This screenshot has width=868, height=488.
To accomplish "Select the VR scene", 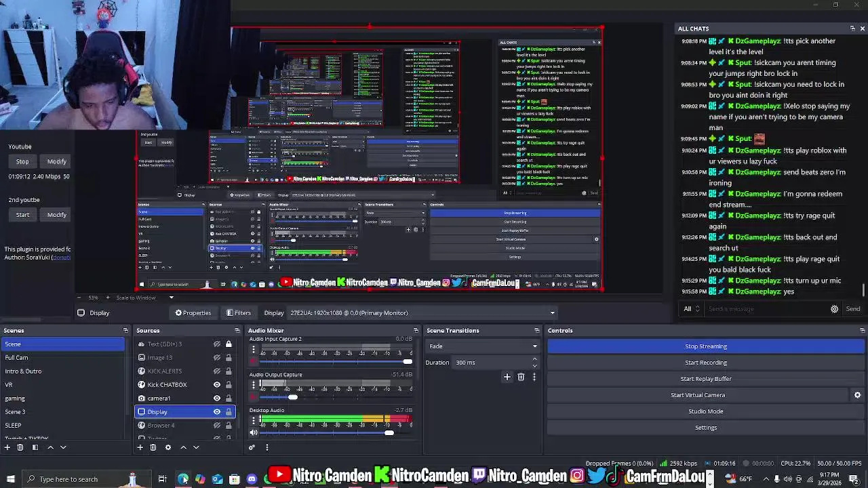I will click(63, 385).
